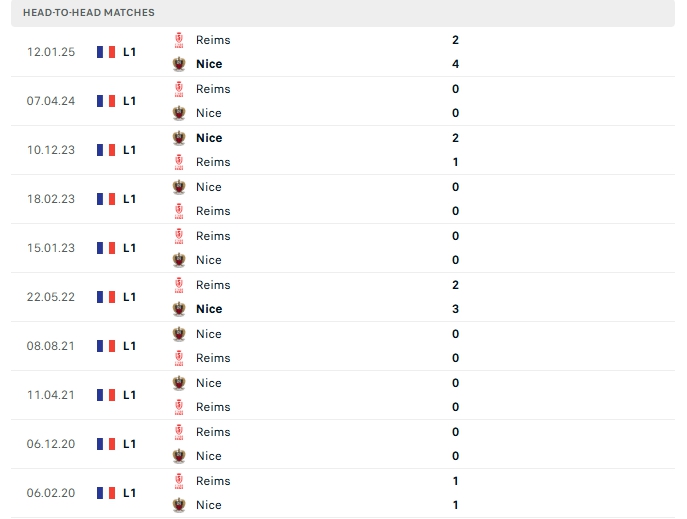The width and height of the screenshot is (687, 519).
Task: Click Reims crest in 11.04.21 match
Action: (x=179, y=407)
